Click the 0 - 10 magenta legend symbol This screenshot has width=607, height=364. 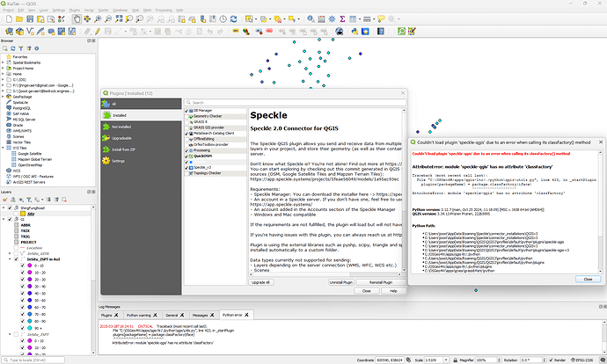[x=29, y=266]
